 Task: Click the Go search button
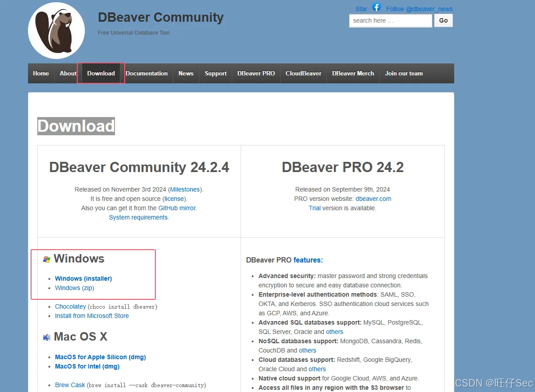pos(444,20)
